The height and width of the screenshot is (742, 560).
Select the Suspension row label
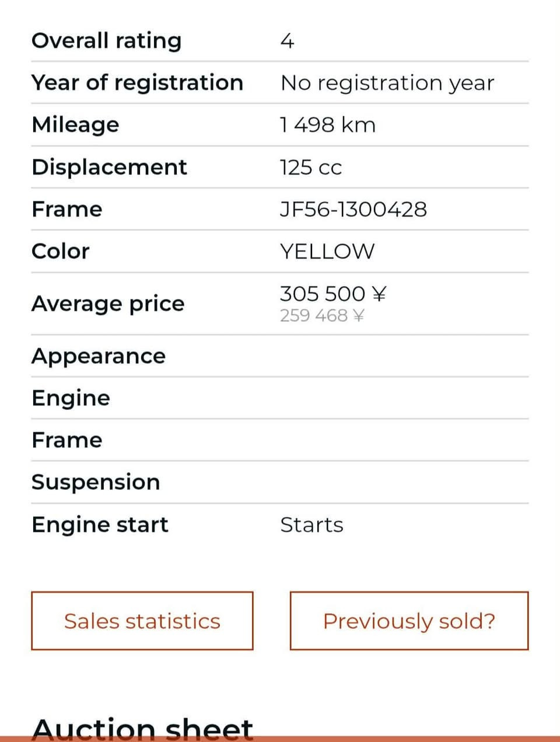pyautogui.click(x=96, y=482)
